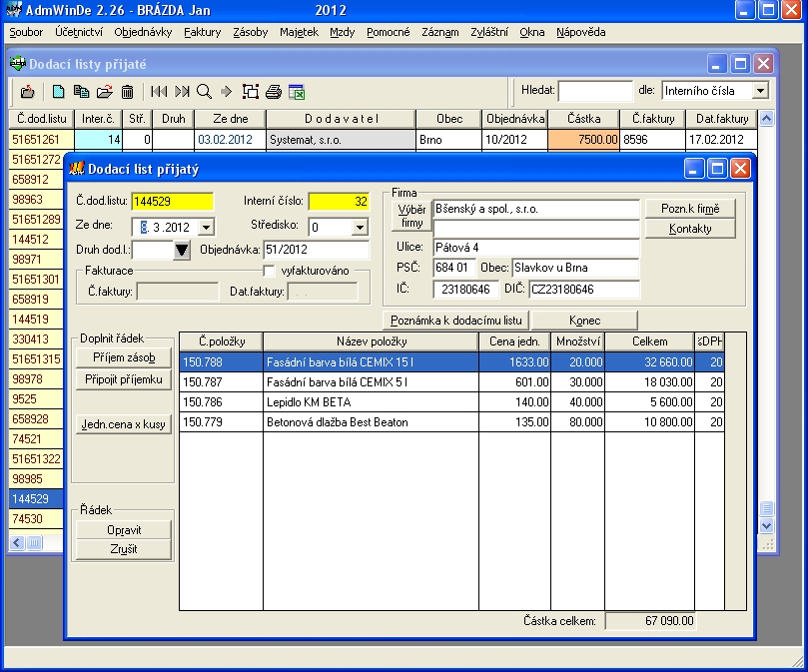The image size is (808, 672).
Task: Click the Hledat search input field
Action: (595, 91)
